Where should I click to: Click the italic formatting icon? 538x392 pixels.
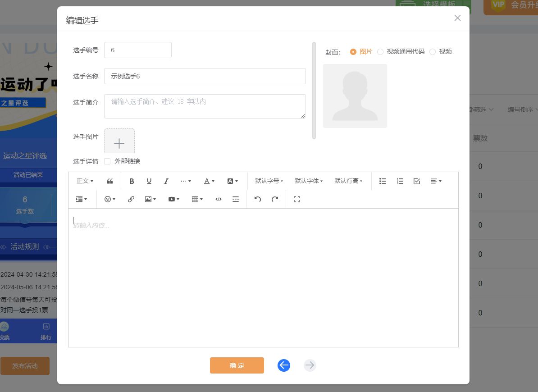tap(166, 181)
